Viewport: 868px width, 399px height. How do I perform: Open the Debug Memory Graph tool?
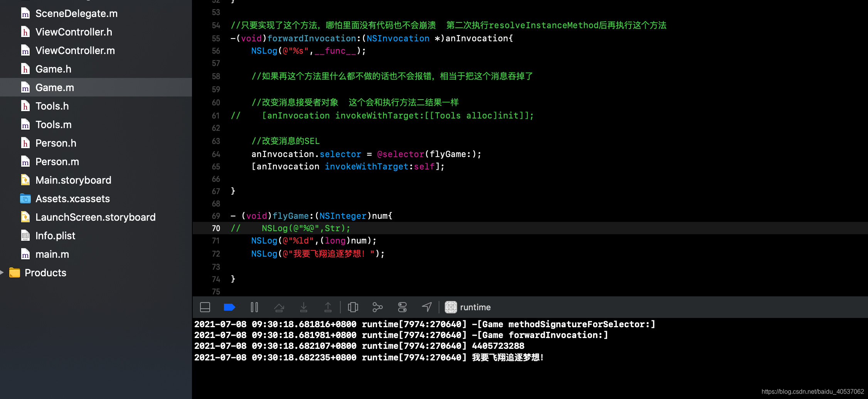point(377,307)
